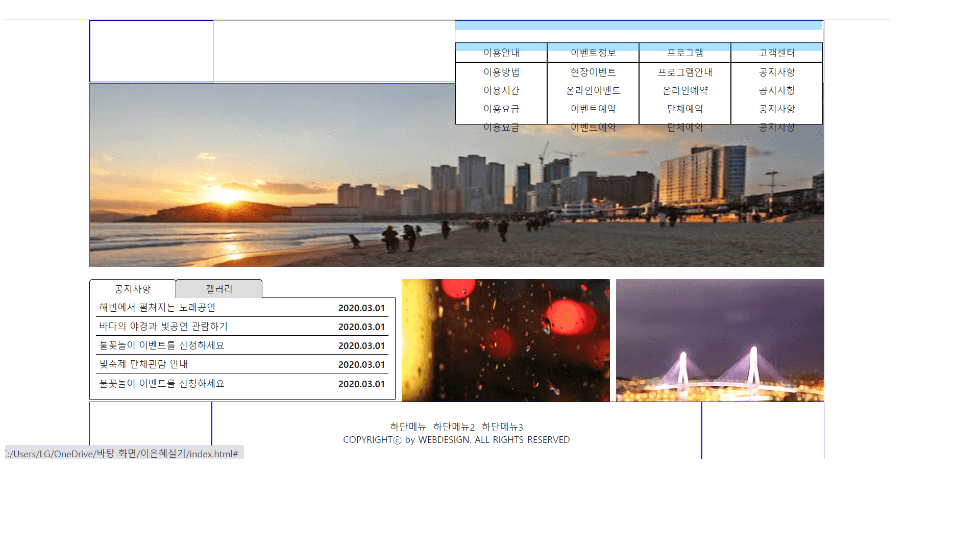Open the notice 빛축제 단체관람 안내

[x=143, y=364]
